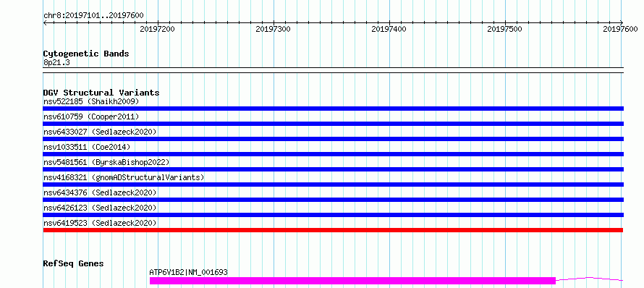
Task: Select the DGV Structural Variants track title
Action: [101, 93]
